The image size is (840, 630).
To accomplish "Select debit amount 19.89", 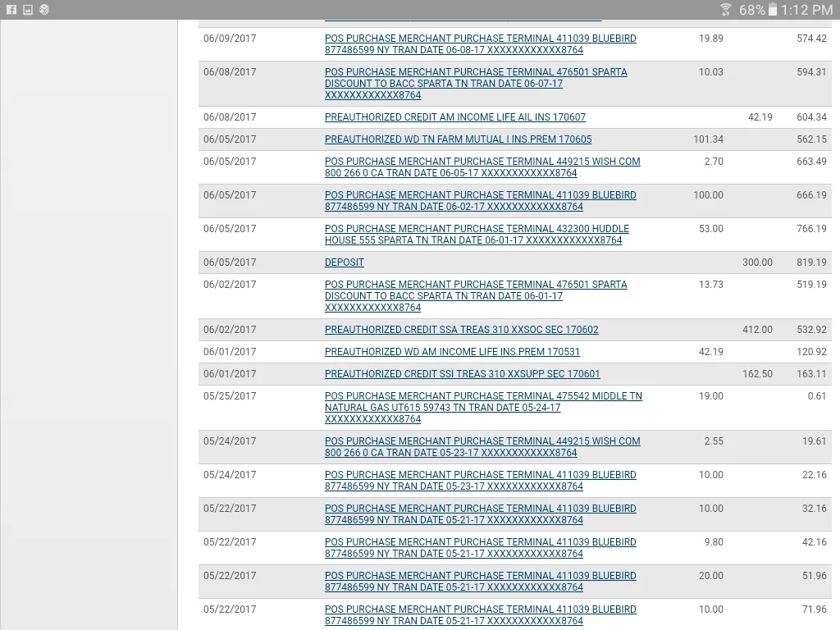I will click(711, 39).
